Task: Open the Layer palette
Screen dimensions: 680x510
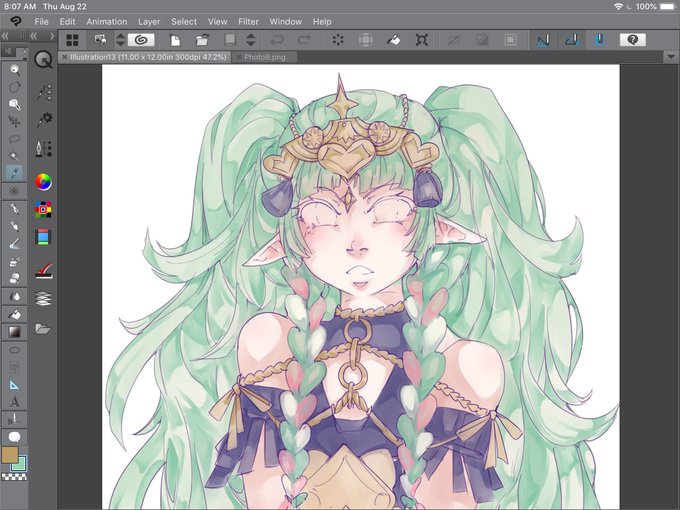Action: coord(43,298)
